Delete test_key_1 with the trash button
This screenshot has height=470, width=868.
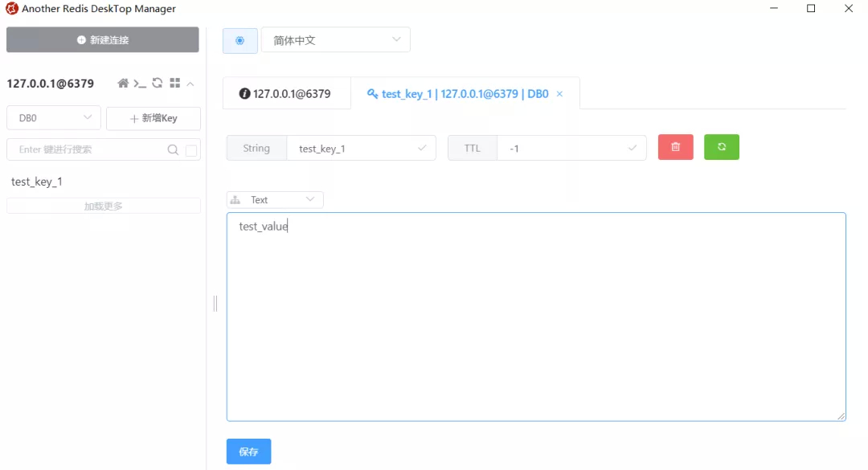coord(675,147)
